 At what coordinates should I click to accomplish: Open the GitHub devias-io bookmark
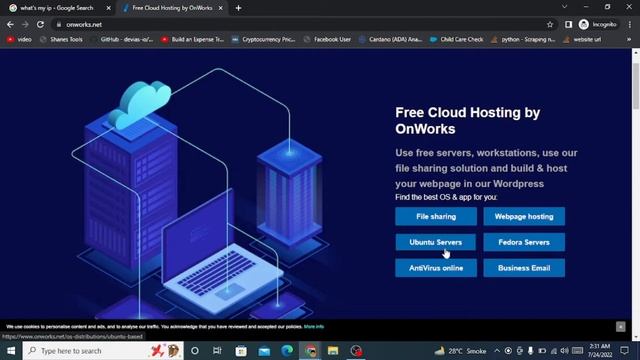click(123, 40)
